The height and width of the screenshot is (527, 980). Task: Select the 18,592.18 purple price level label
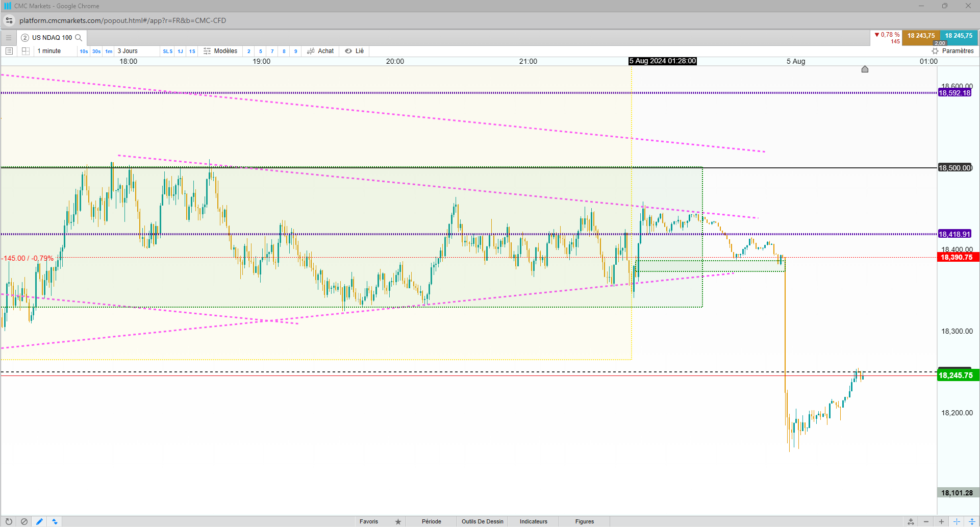point(954,93)
